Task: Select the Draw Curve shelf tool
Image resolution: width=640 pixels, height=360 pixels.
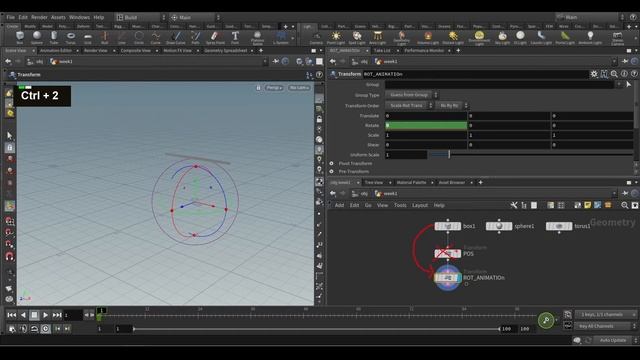Action: tap(176, 38)
